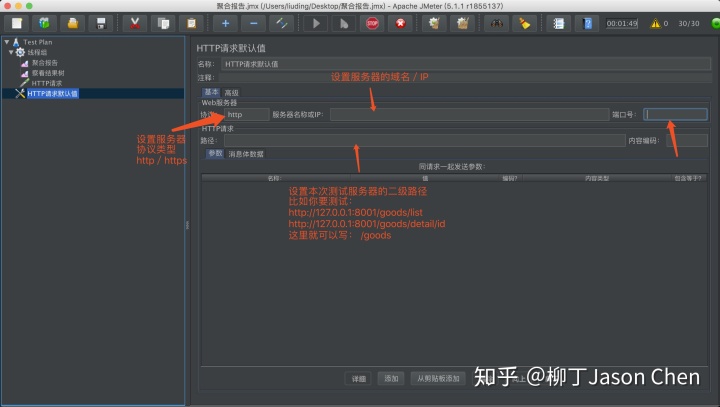The width and height of the screenshot is (720, 407).
Task: Click the 包含等于? column header
Action: [688, 178]
